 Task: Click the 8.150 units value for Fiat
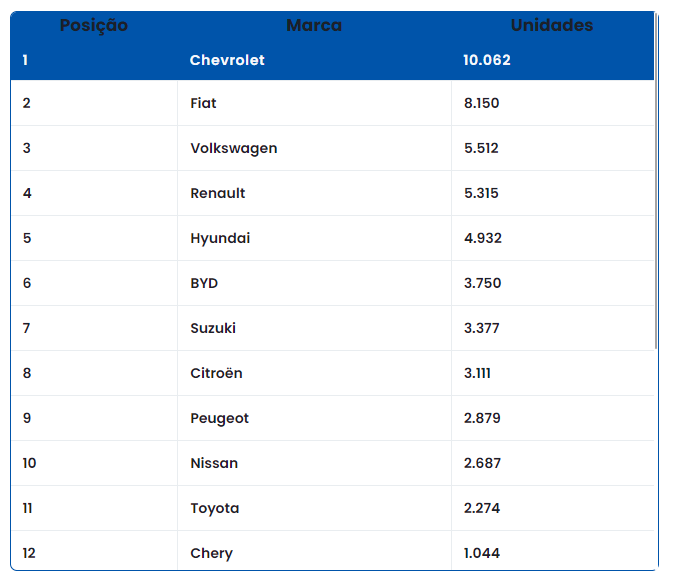pyautogui.click(x=481, y=103)
